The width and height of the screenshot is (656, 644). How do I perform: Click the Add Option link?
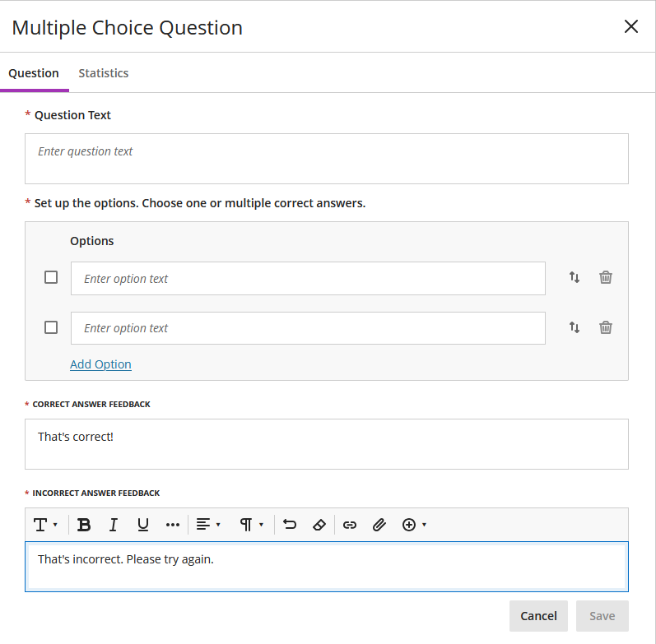point(100,364)
